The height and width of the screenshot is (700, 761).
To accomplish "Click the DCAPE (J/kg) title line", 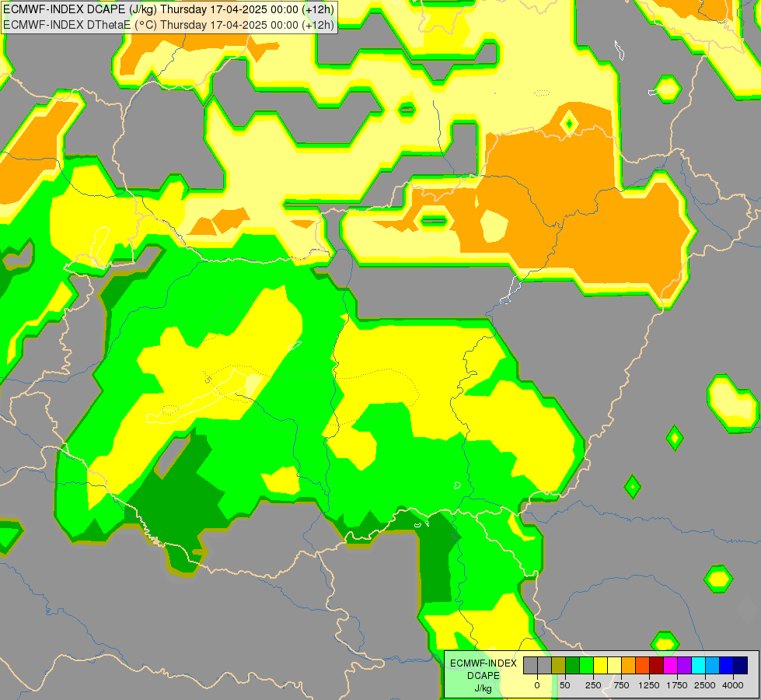I will click(169, 9).
